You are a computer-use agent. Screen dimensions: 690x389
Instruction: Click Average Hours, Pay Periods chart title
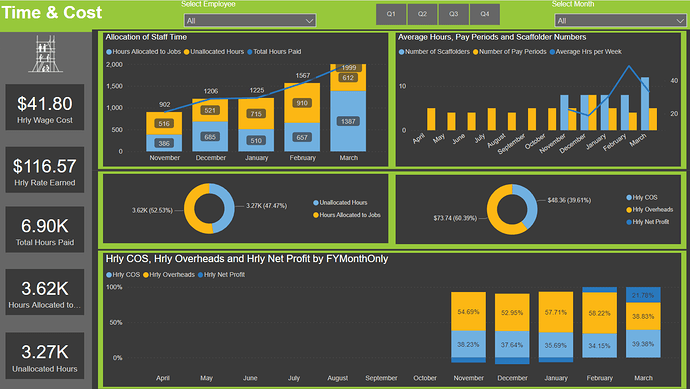pyautogui.click(x=492, y=37)
